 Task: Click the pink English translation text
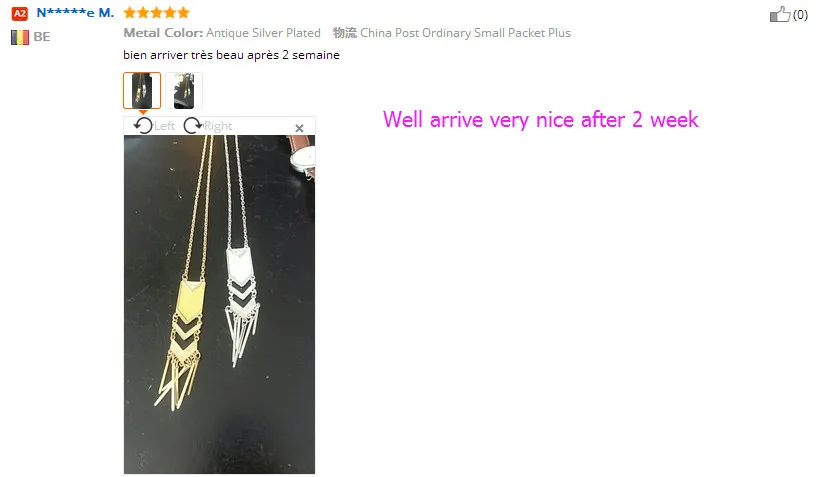point(541,119)
